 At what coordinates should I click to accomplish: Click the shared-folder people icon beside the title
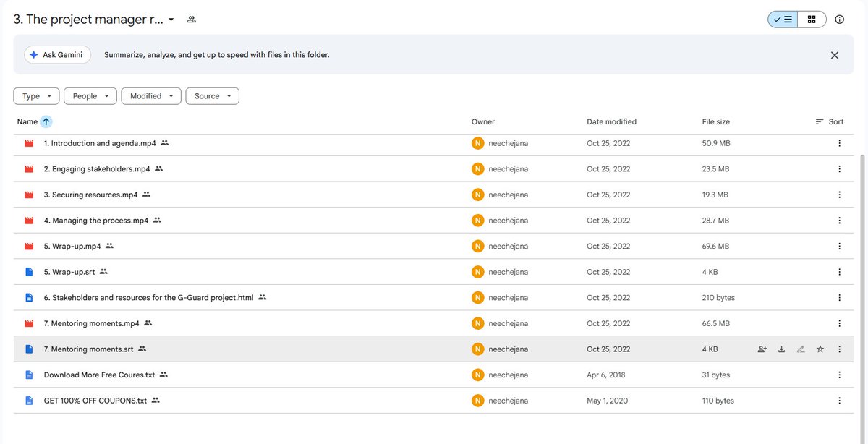click(x=192, y=20)
